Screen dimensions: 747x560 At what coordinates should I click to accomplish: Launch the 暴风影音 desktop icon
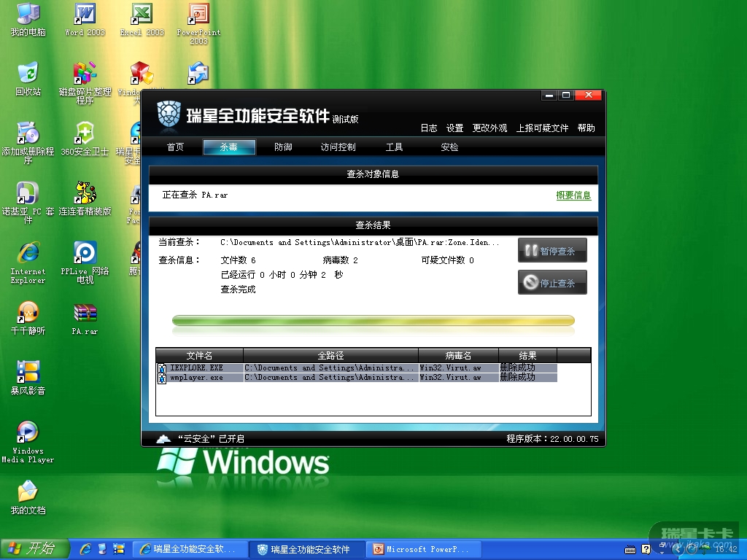pyautogui.click(x=28, y=378)
